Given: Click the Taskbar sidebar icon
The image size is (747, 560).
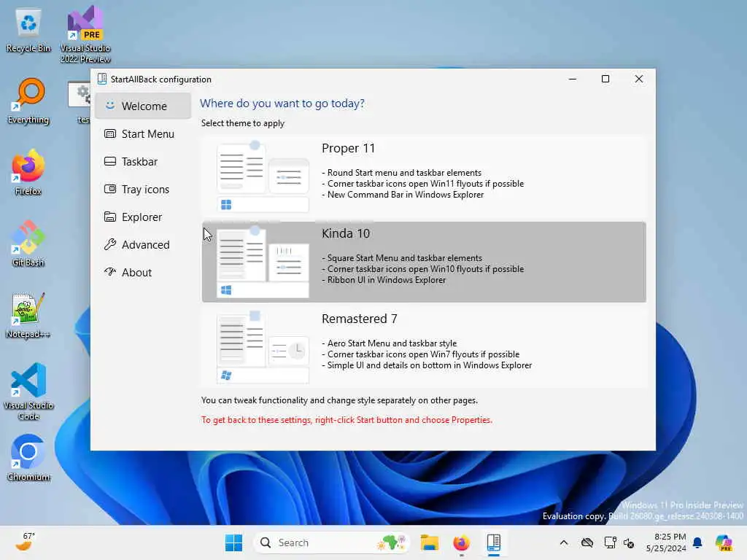Looking at the screenshot, I should [x=110, y=161].
